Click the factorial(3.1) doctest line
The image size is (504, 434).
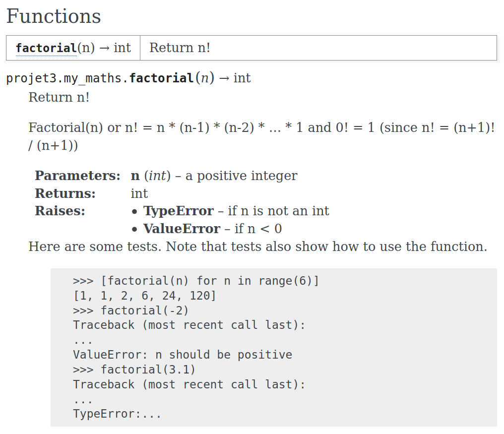point(134,370)
